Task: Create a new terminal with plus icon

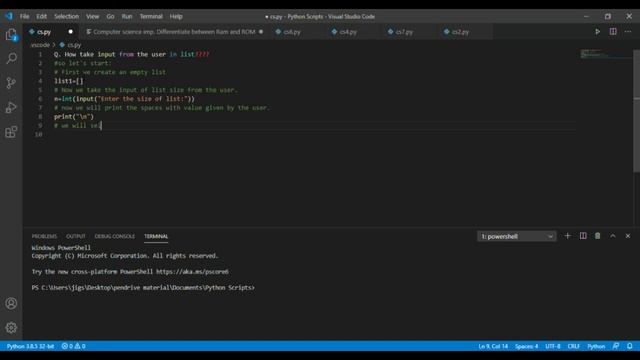Action: click(x=567, y=236)
